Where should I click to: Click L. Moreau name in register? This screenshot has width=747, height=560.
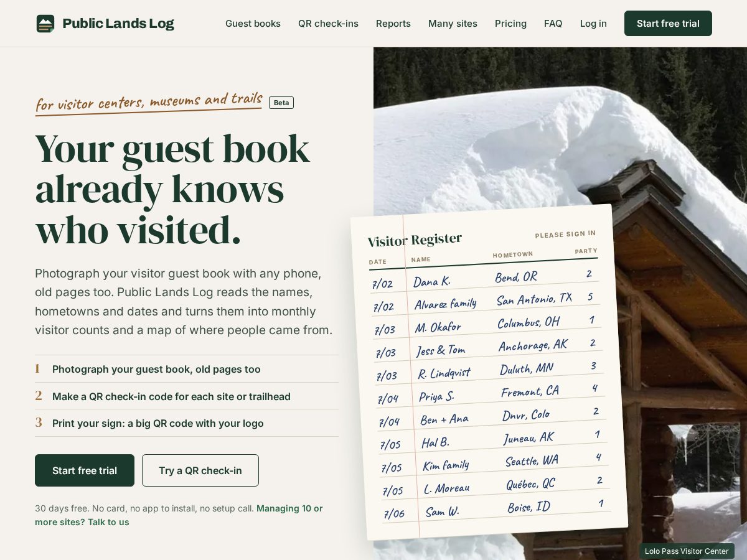point(446,488)
